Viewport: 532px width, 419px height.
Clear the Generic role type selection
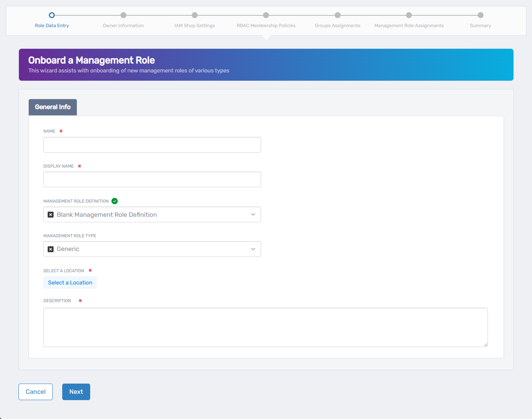pyautogui.click(x=50, y=249)
